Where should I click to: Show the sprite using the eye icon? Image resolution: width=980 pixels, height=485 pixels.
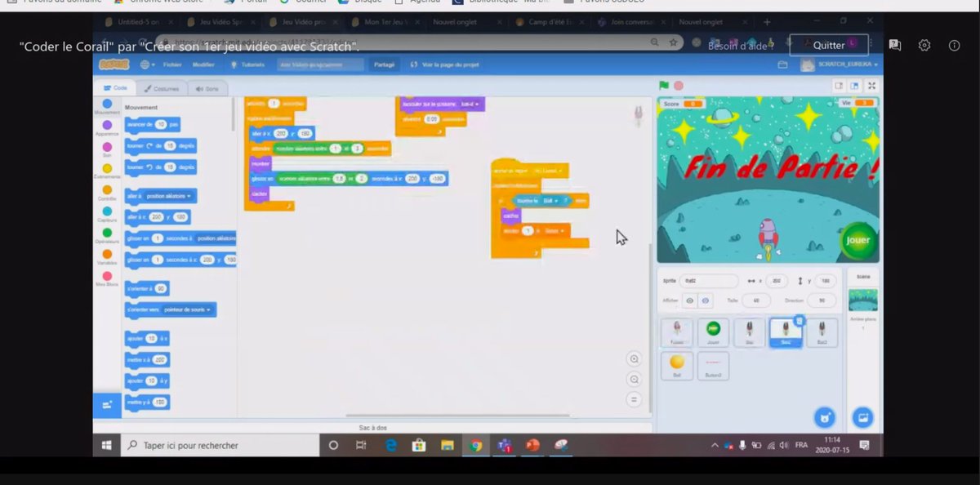click(690, 301)
